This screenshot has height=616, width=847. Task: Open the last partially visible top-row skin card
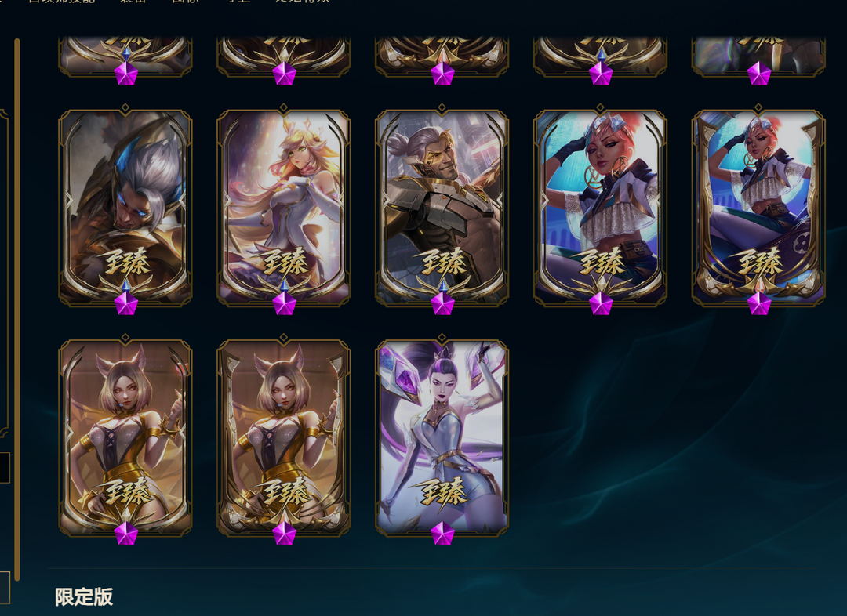click(x=758, y=56)
